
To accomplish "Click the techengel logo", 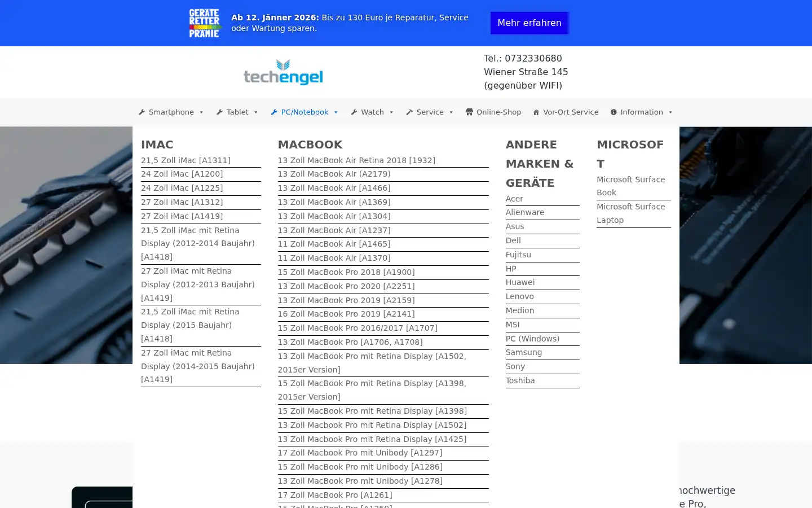I will (x=283, y=72).
